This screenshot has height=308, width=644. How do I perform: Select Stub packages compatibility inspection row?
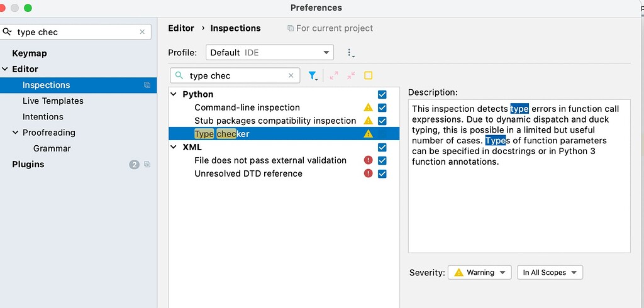point(284,121)
